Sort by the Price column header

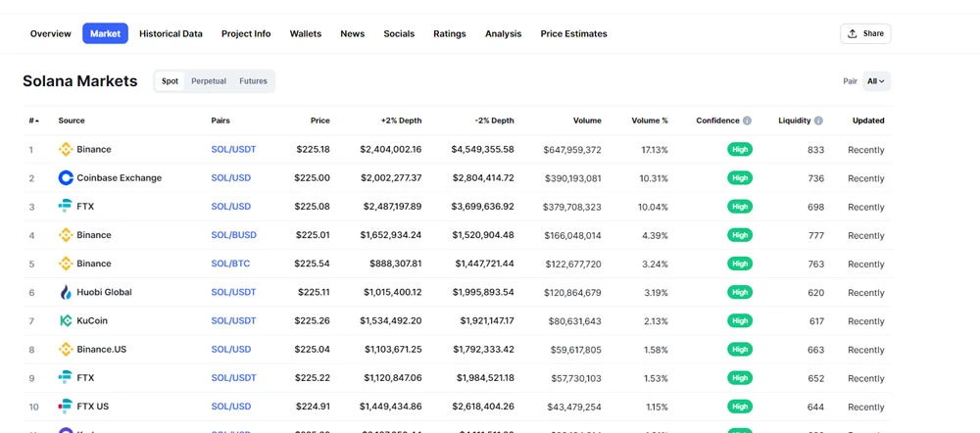pos(320,120)
